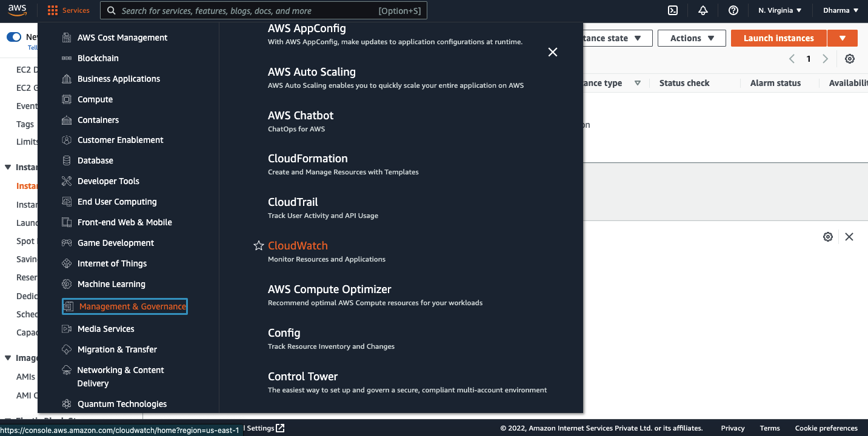This screenshot has height=436, width=868.
Task: Click the Internet of Things icon
Action: point(67,263)
